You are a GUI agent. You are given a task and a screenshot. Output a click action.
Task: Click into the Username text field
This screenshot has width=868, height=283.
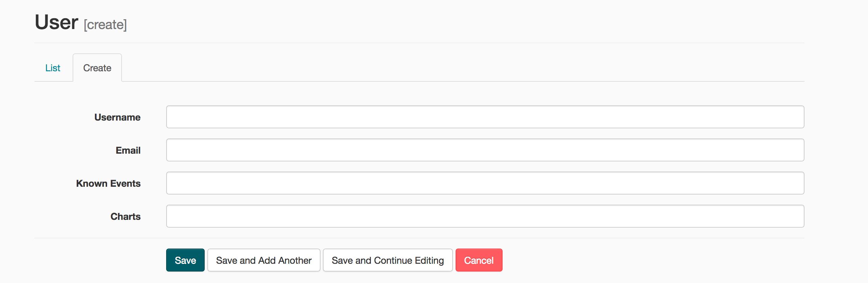pos(485,117)
